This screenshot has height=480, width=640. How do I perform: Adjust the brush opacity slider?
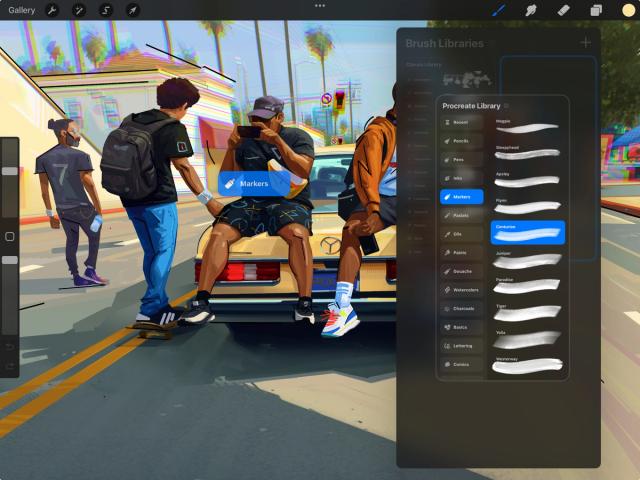10,260
